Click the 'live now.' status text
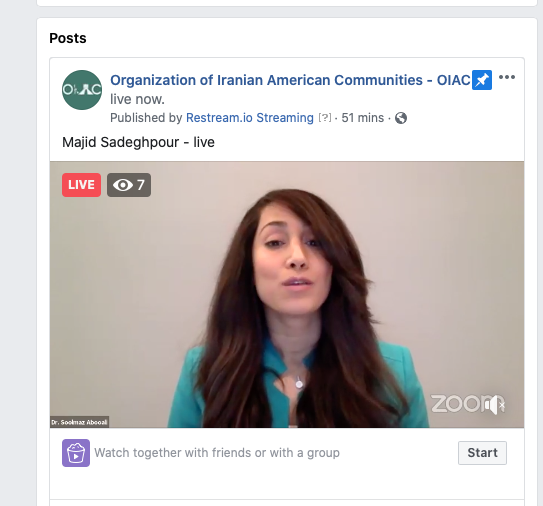This screenshot has width=543, height=506. [137, 99]
